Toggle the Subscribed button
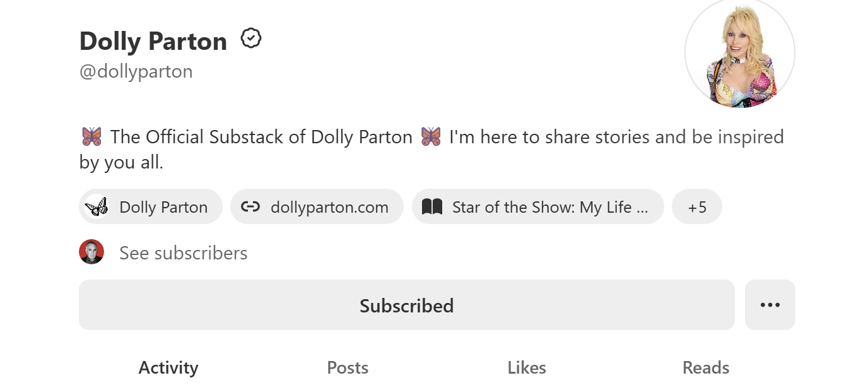The image size is (868, 385). pyautogui.click(x=406, y=305)
